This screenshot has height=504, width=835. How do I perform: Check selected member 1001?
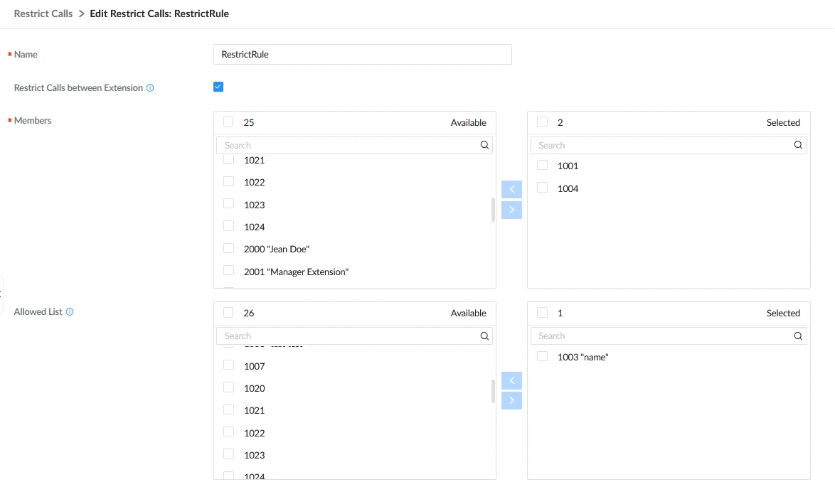click(x=542, y=166)
